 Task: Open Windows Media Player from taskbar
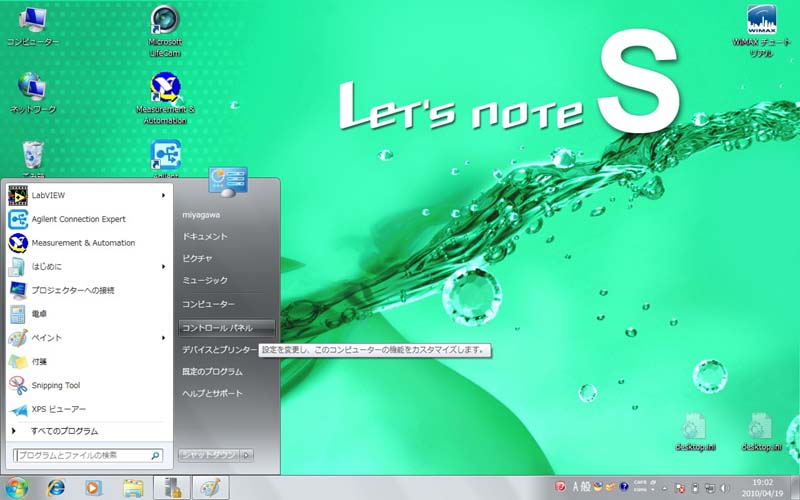tap(93, 488)
